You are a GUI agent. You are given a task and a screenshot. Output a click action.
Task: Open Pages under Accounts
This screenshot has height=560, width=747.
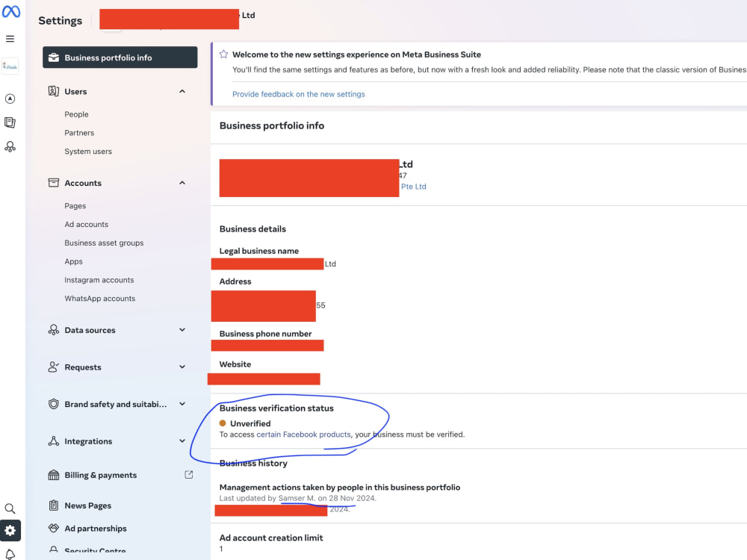pyautogui.click(x=75, y=206)
